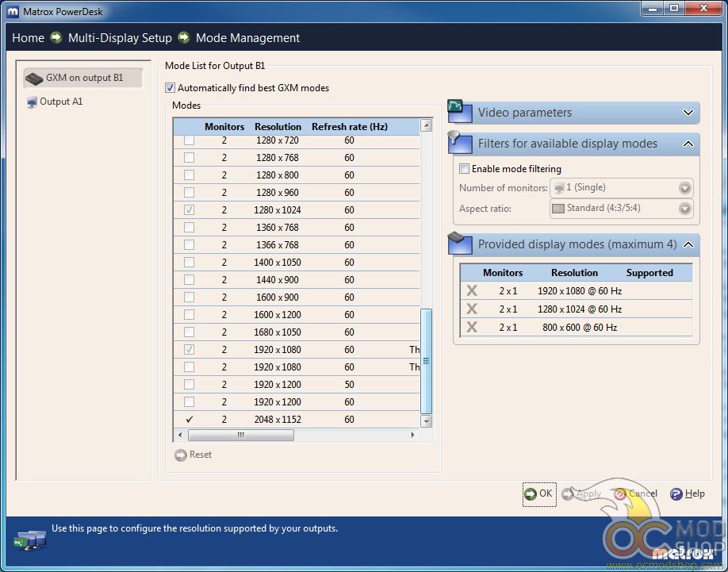The image size is (728, 572).
Task: Click the Reset arrow icon
Action: 181,455
